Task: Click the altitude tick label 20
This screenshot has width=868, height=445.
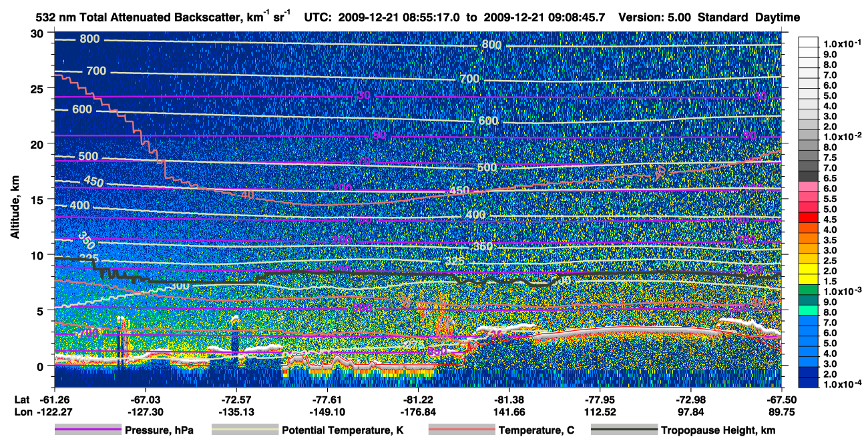Action: click(x=38, y=143)
